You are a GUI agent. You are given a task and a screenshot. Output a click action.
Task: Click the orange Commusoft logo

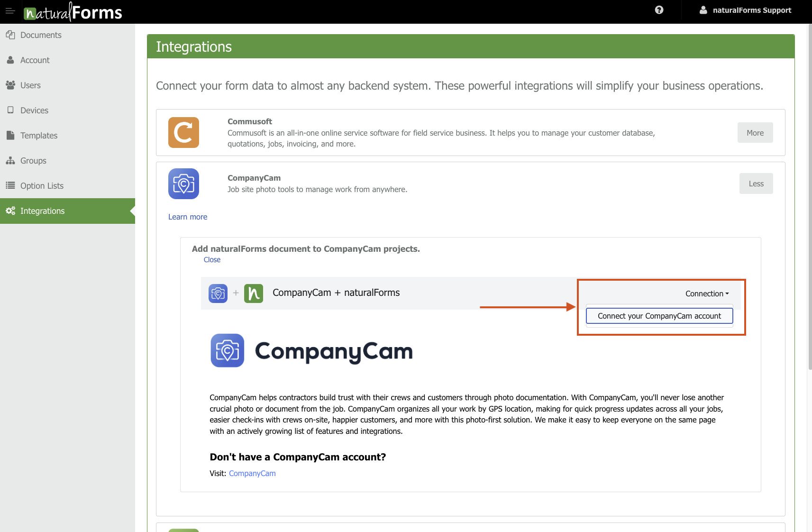tap(183, 132)
